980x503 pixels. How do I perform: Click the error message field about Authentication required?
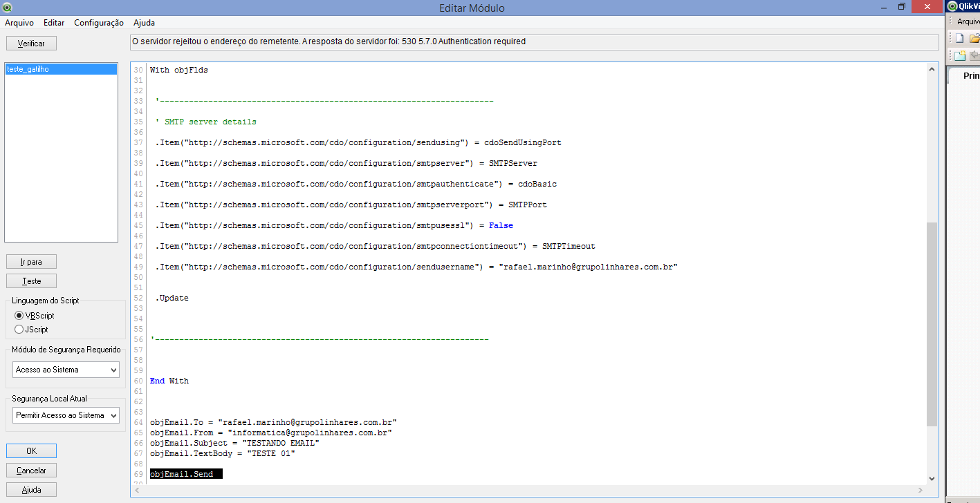click(535, 42)
